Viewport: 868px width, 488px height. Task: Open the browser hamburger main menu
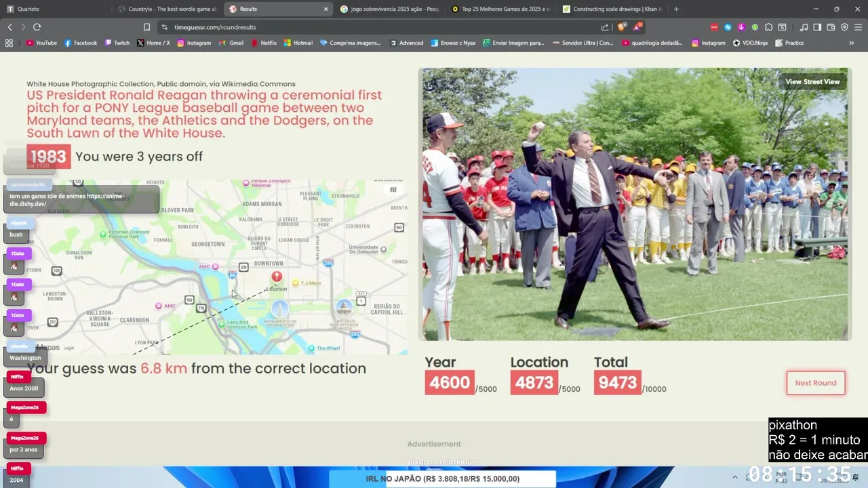point(858,27)
